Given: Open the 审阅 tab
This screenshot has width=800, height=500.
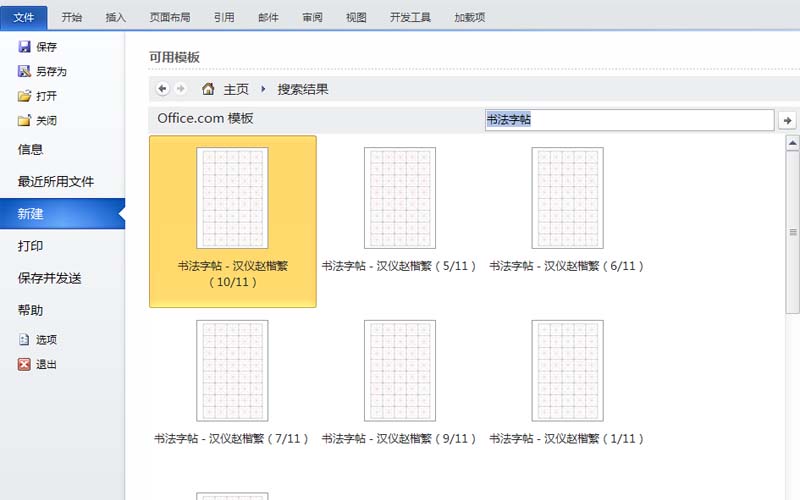Looking at the screenshot, I should pos(312,17).
